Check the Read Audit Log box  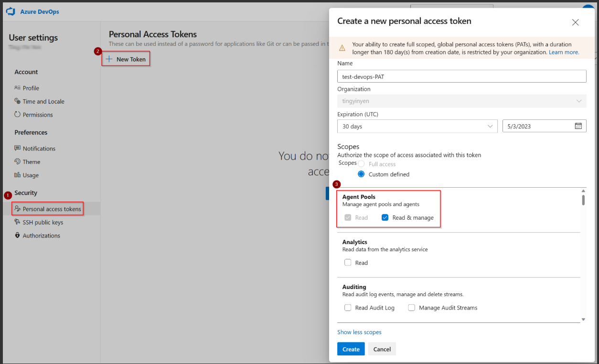(x=348, y=308)
